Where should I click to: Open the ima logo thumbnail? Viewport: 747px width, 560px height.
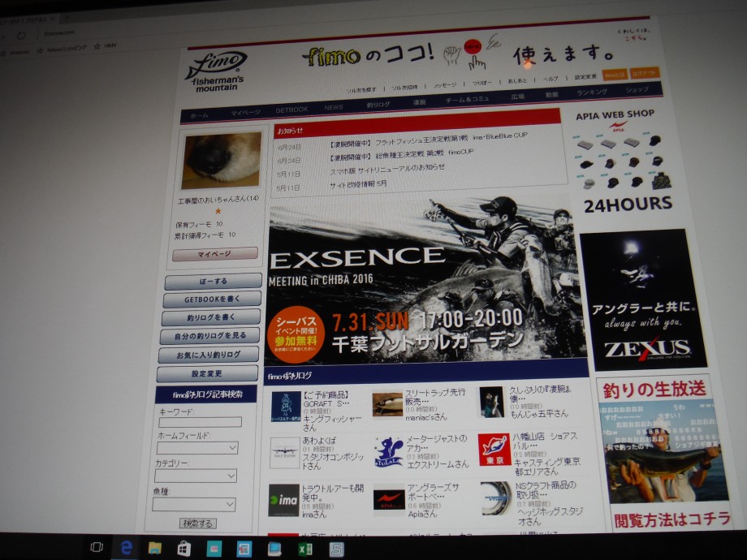coord(283,500)
